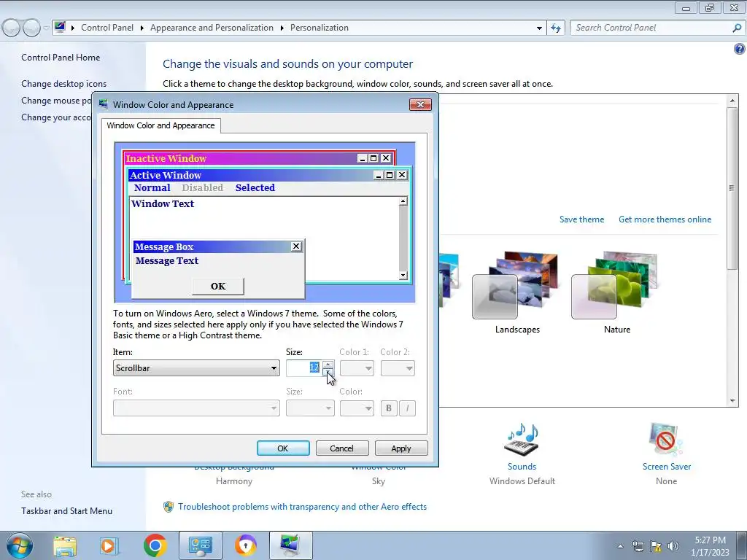Open the keyhole shield app in taskbar
The image size is (747, 560).
pyautogui.click(x=246, y=545)
